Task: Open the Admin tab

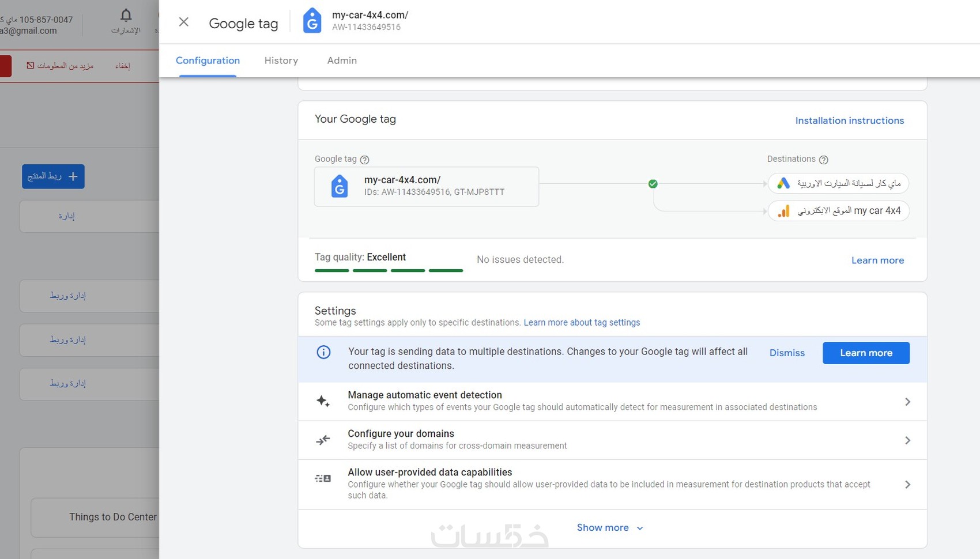Action: pyautogui.click(x=342, y=61)
